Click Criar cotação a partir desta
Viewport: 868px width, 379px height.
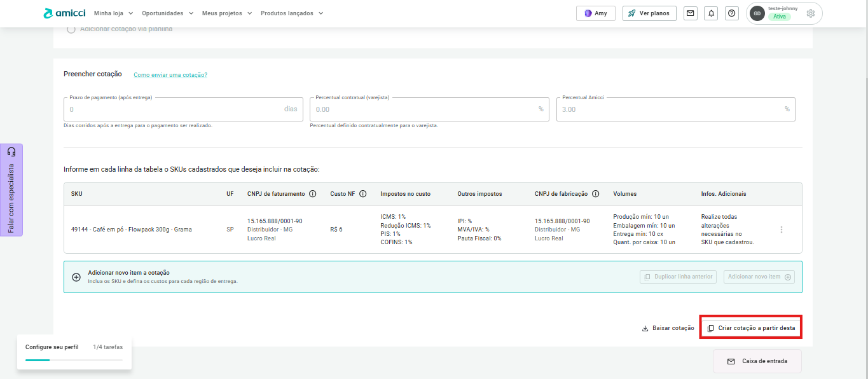coord(751,328)
